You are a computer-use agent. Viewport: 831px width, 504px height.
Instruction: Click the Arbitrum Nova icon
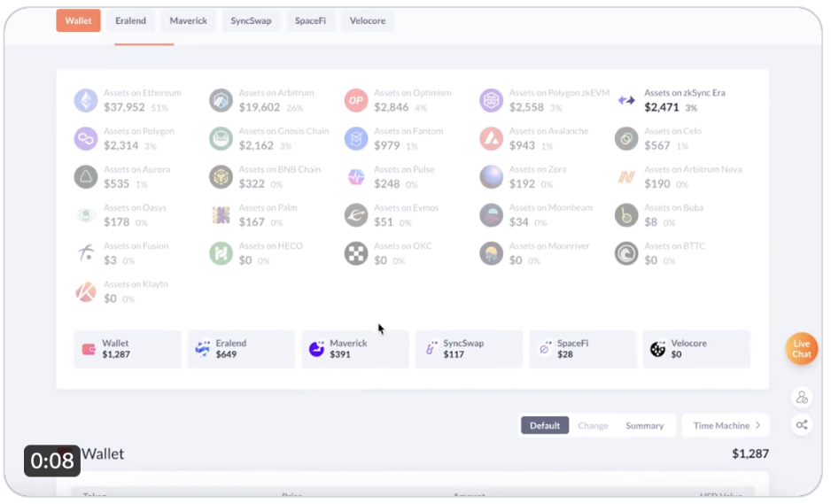[x=626, y=177]
